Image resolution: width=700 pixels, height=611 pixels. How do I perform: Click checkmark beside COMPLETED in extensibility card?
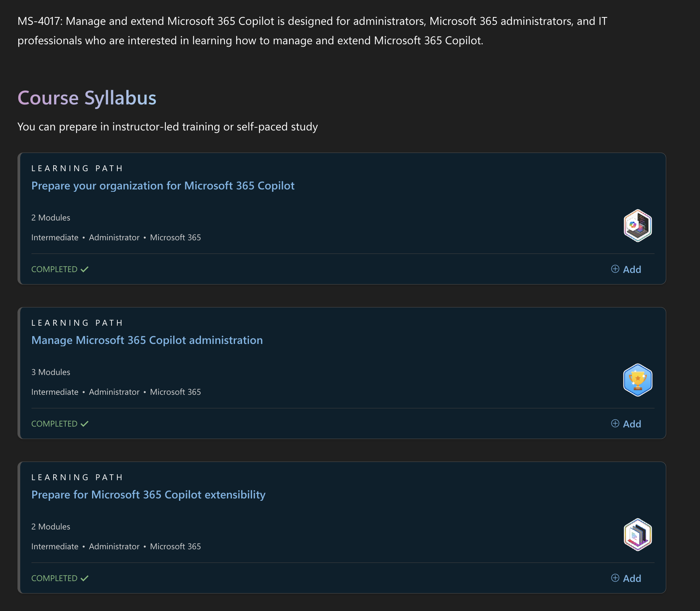point(85,578)
